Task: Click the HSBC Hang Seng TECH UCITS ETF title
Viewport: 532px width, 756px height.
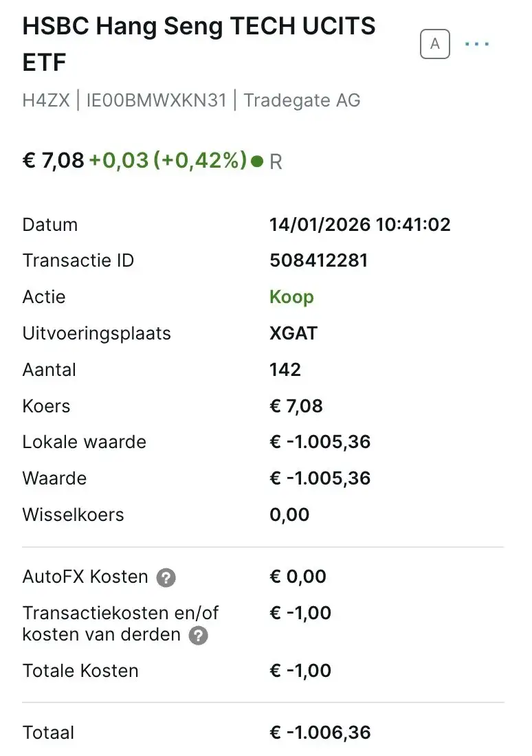Action: point(199,44)
